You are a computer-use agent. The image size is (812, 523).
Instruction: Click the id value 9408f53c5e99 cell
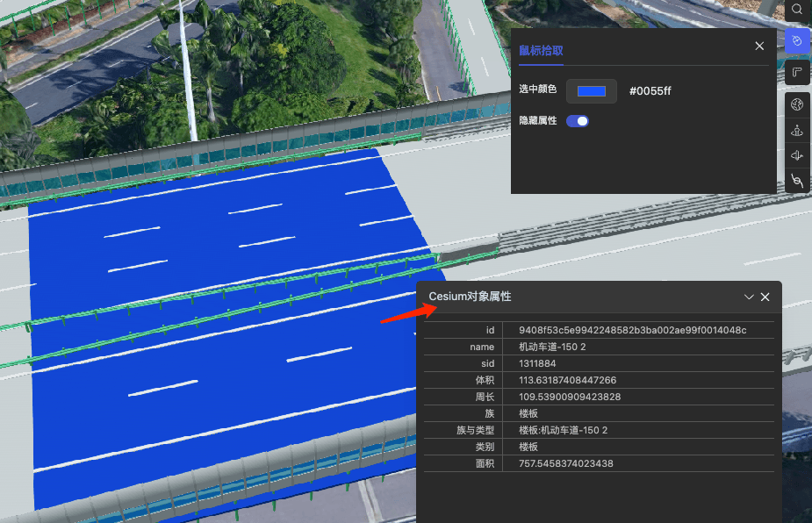pyautogui.click(x=632, y=330)
